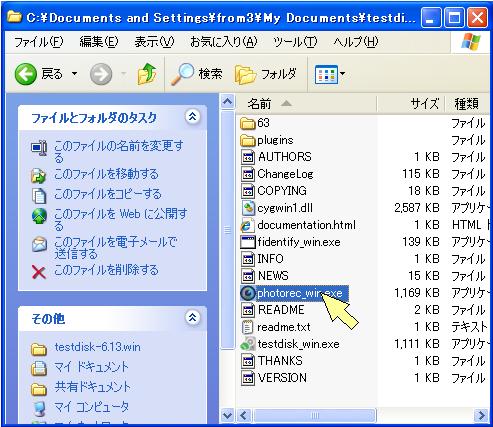The height and width of the screenshot is (427, 493).
Task: Click the copy file task icon
Action: [39, 196]
